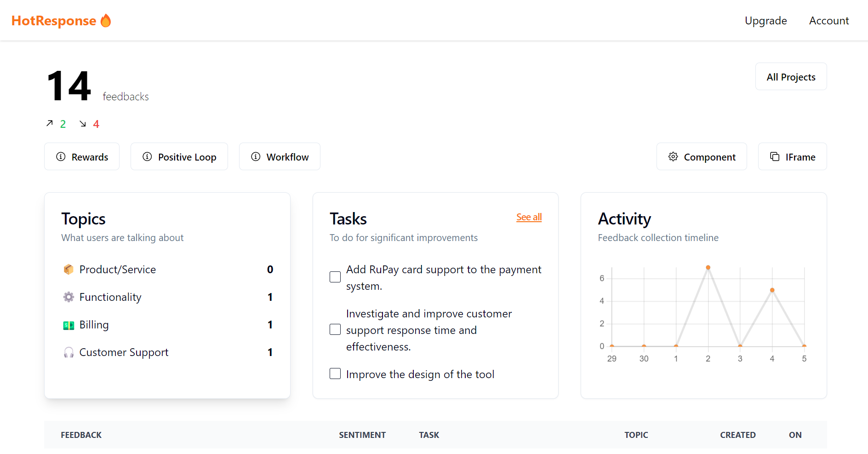
Task: Select the Functionality gear icon
Action: (x=69, y=297)
